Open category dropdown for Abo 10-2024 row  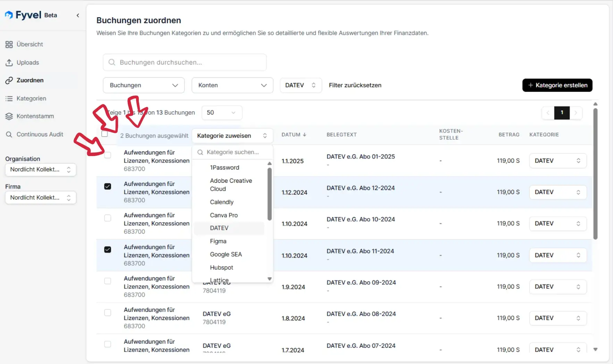558,224
